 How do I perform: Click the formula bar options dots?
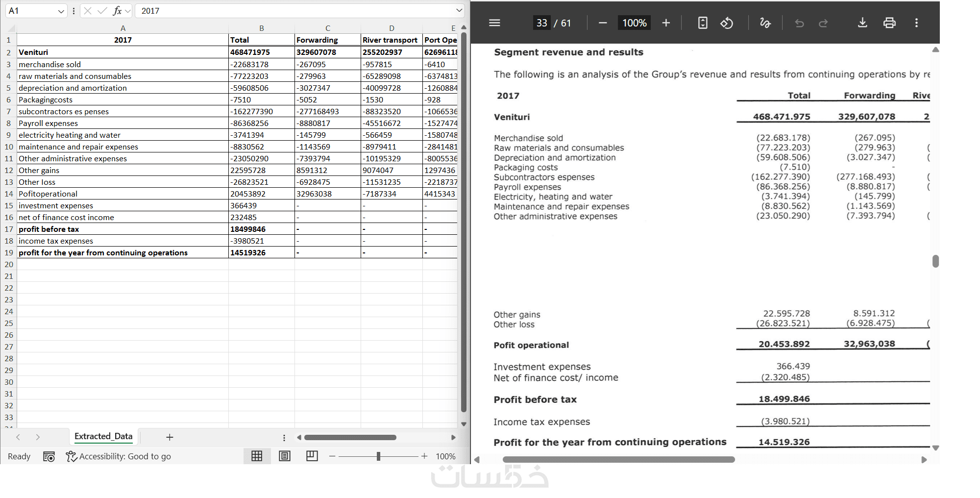point(73,11)
